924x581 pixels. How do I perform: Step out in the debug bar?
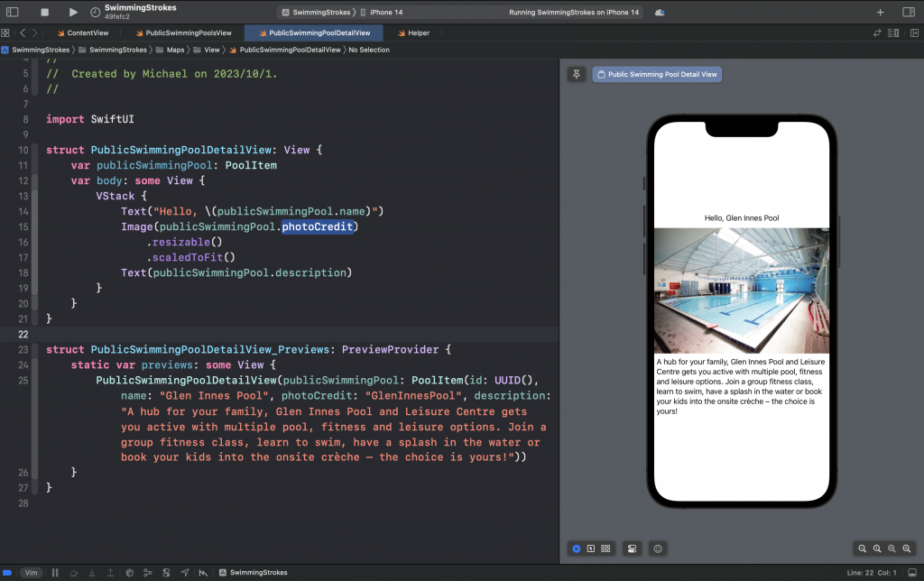pos(110,573)
